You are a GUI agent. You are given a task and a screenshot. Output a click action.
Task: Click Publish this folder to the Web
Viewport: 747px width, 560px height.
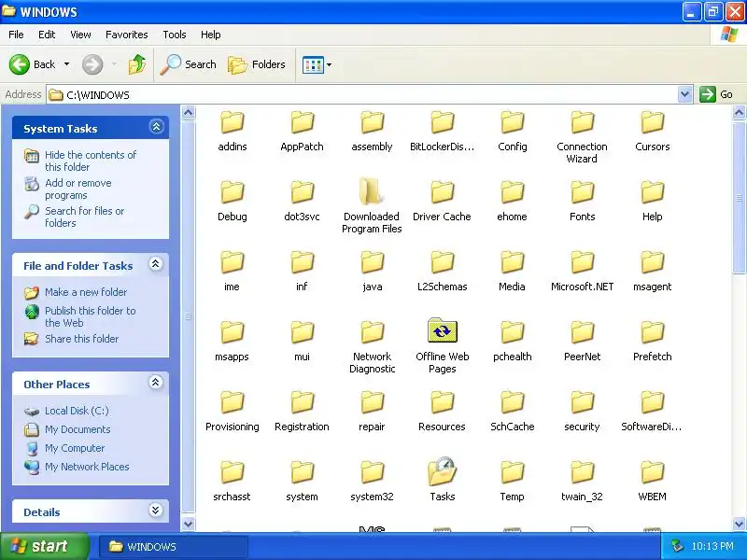90,316
